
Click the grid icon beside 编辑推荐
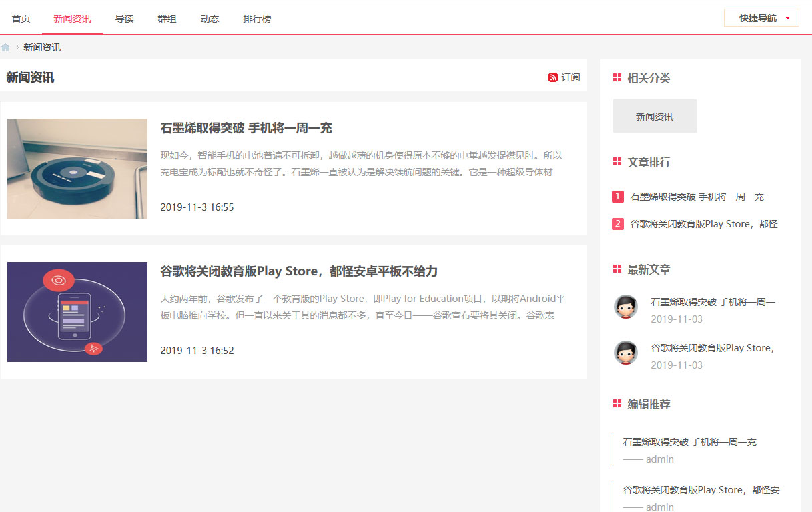[617, 404]
